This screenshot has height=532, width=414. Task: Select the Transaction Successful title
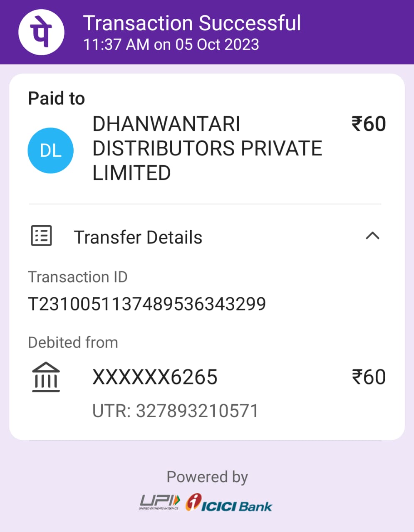click(192, 23)
